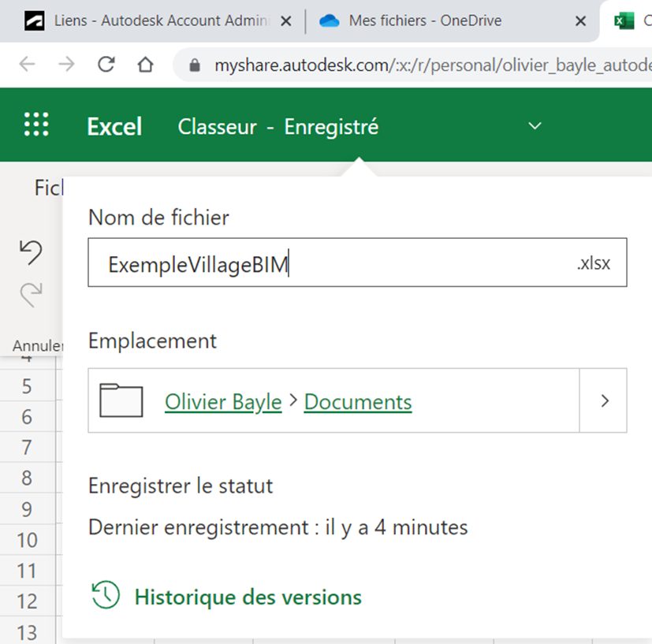Click the Excel tab favicon

click(x=624, y=20)
